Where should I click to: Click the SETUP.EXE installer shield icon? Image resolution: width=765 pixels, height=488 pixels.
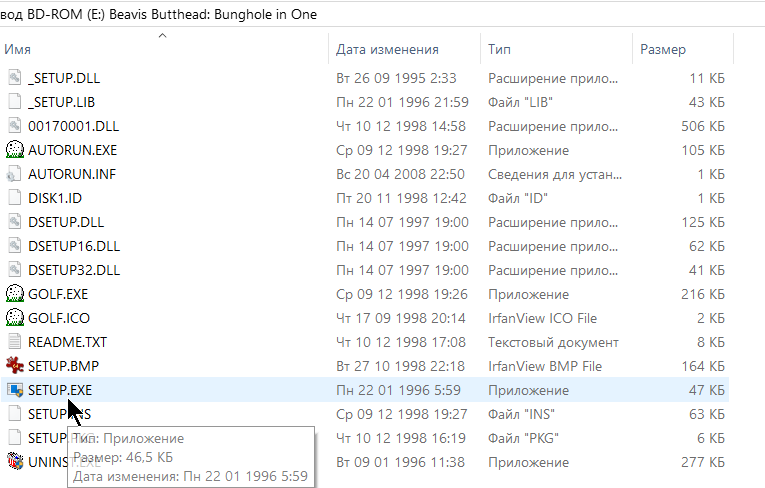coord(15,390)
